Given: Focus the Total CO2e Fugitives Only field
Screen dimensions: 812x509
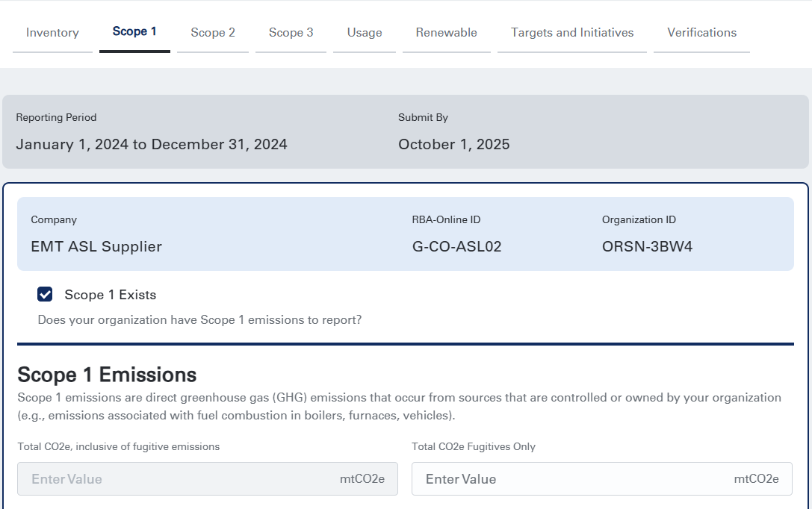Looking at the screenshot, I should point(602,479).
